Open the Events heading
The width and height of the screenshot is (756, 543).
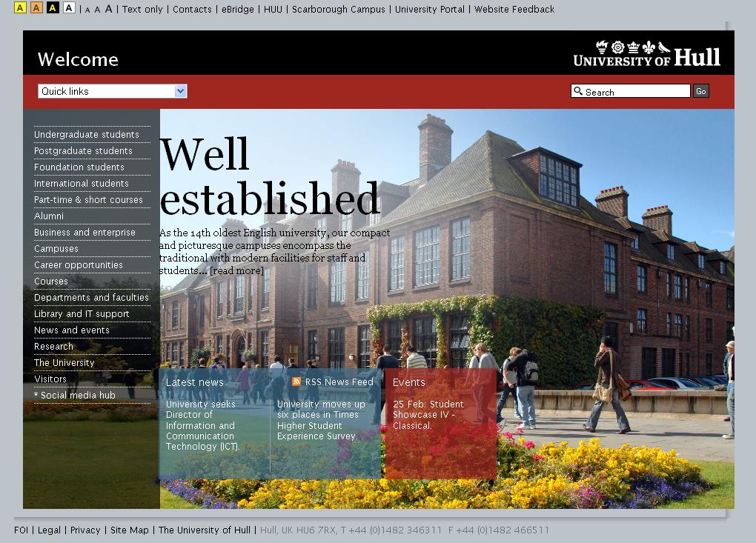tap(409, 382)
